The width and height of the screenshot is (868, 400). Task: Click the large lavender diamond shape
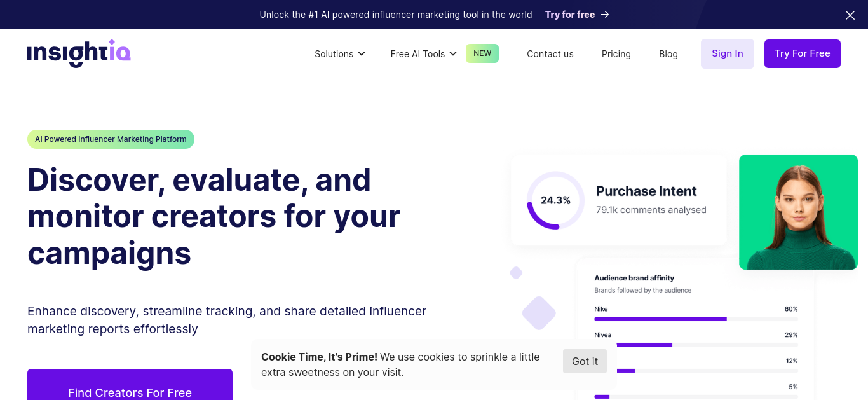pyautogui.click(x=539, y=313)
